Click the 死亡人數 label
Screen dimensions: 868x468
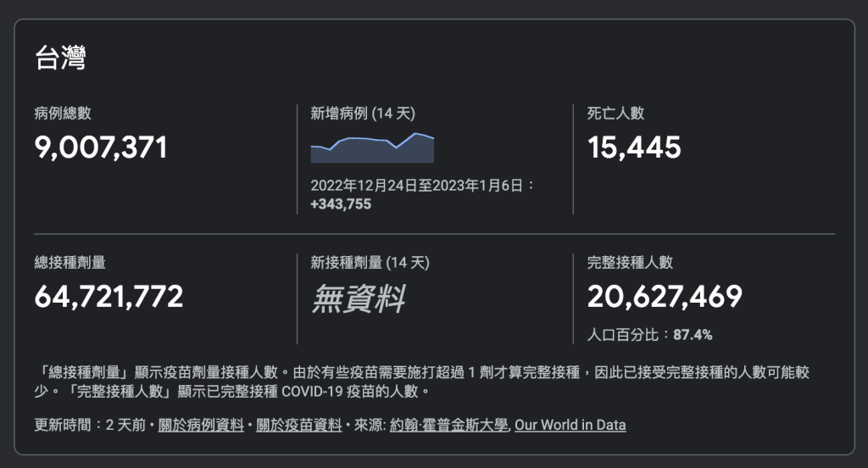pos(615,113)
